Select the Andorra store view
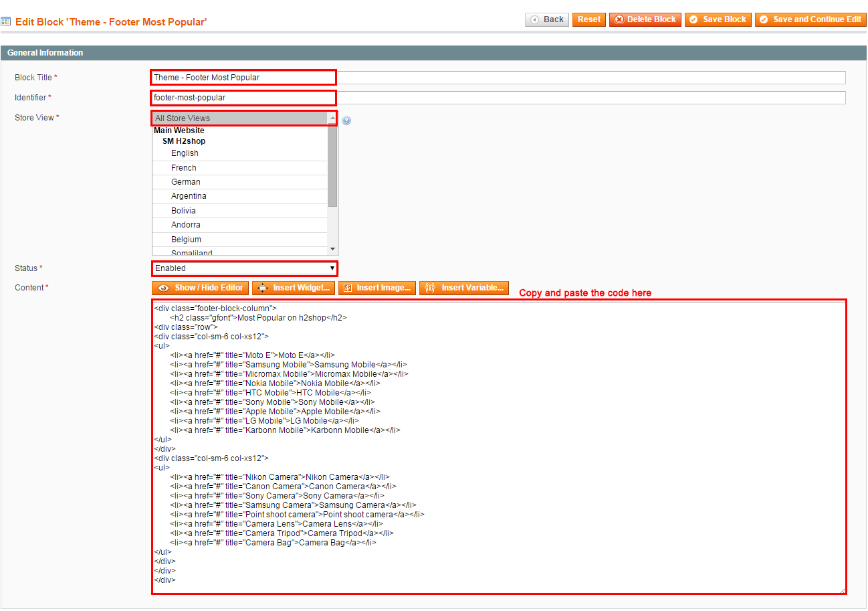The height and width of the screenshot is (611, 868). point(240,225)
